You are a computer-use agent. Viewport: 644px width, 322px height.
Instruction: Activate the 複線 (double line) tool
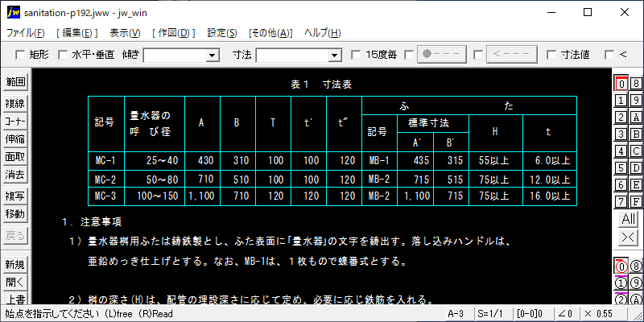tap(15, 102)
